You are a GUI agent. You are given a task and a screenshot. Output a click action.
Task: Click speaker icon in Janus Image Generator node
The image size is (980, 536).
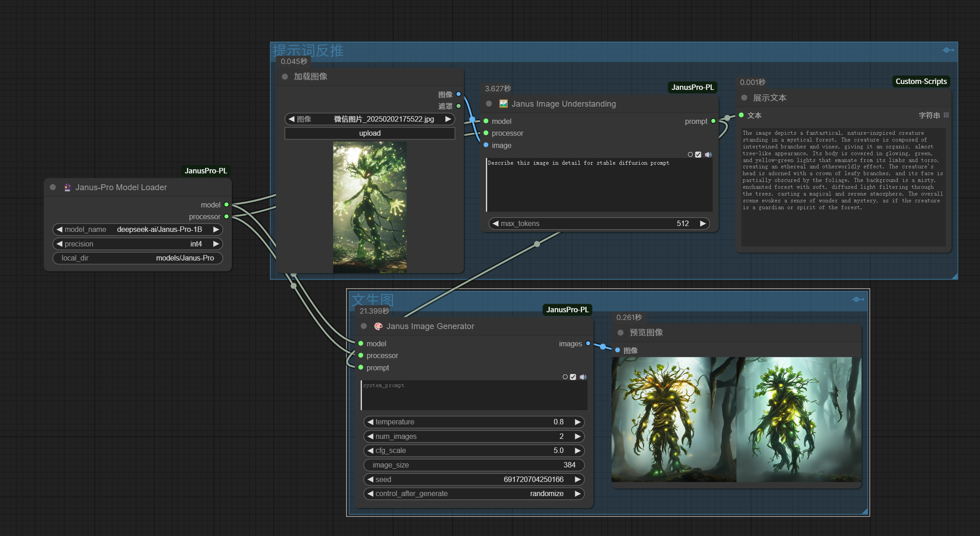coord(583,377)
